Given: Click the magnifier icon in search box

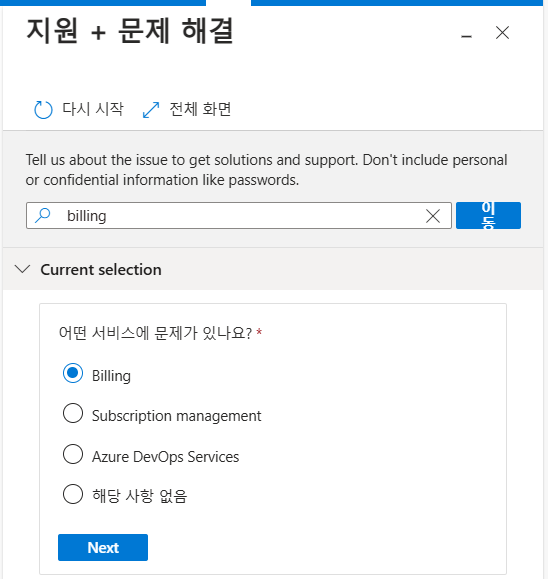Looking at the screenshot, I should (42, 215).
